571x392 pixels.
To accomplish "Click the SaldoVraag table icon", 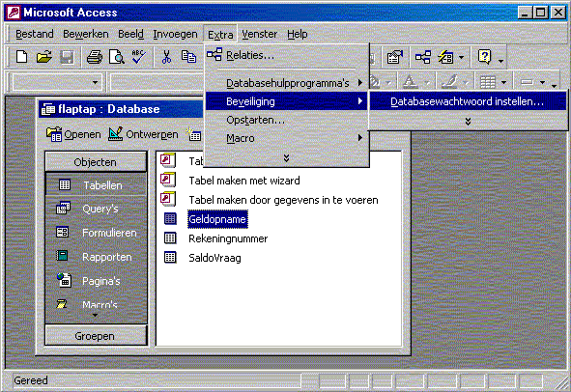I will click(170, 258).
